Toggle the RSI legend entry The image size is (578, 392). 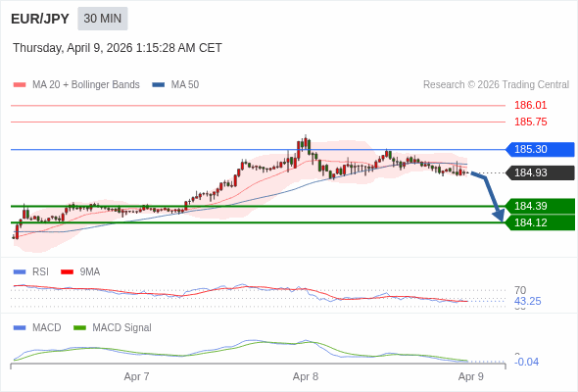coord(31,271)
